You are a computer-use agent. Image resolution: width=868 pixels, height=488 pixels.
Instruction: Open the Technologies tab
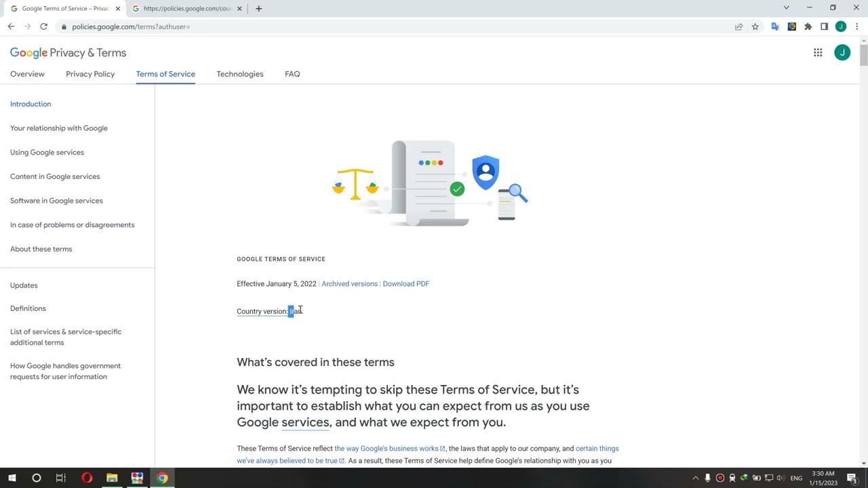coord(240,74)
